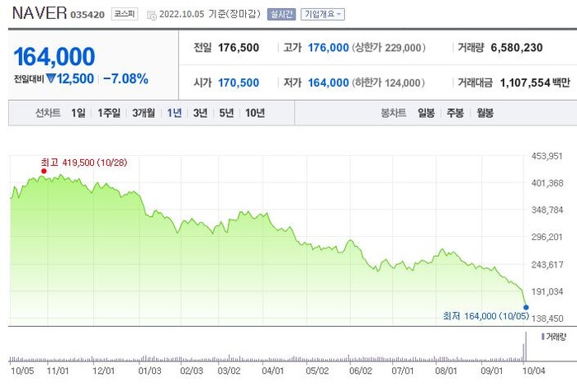Viewport: 577px width, 392px height.
Task: Show the 월봉 monthly candle chart
Action: 485,113
